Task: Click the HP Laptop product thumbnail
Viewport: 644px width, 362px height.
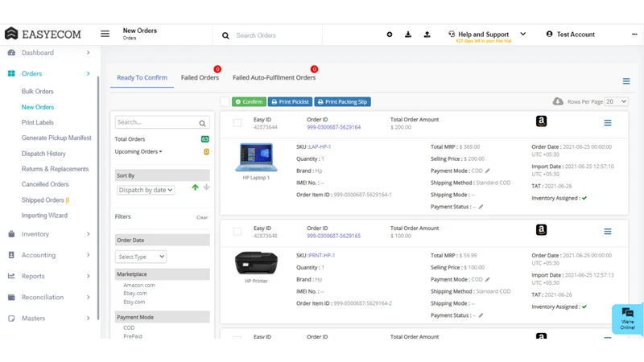Action: coord(256,157)
